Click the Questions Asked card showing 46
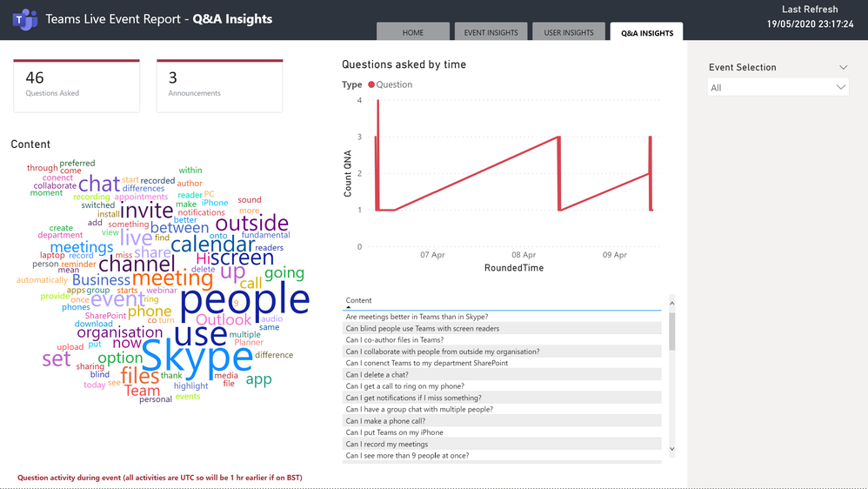 77,85
